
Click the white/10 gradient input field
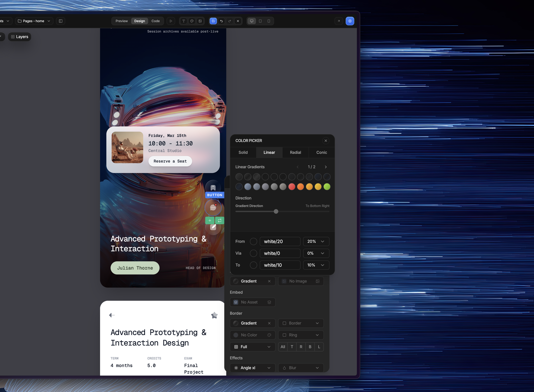pyautogui.click(x=280, y=265)
